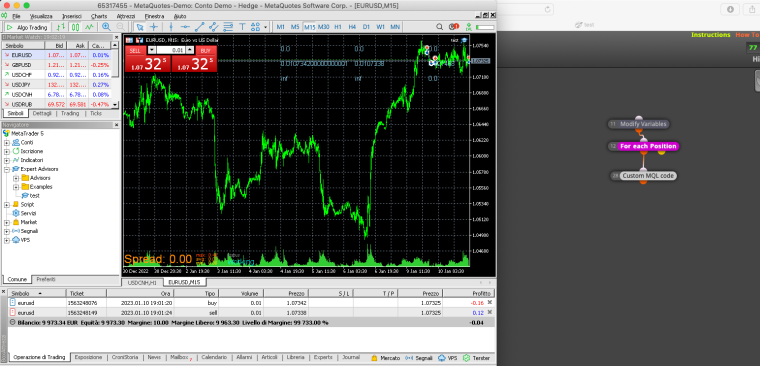The image size is (760, 366).
Task: Toggle Algo Trading in the toolbar
Action: 27,27
